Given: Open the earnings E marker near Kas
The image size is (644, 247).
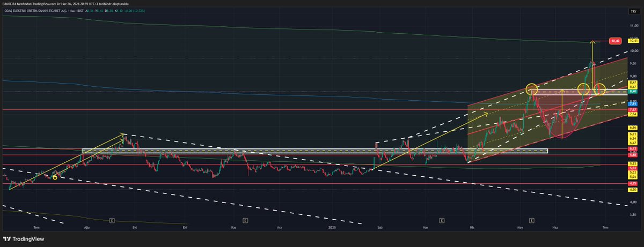Looking at the screenshot, I should point(245,220).
